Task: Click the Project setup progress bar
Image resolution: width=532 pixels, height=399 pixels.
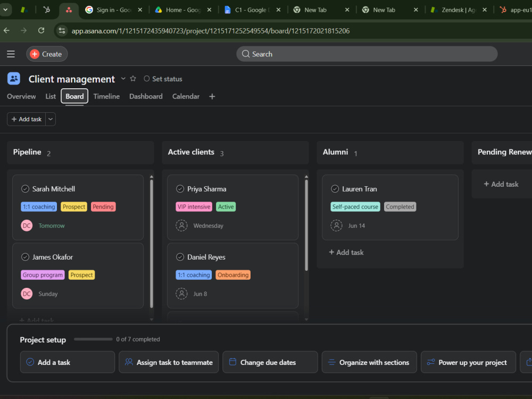Action: coord(93,339)
